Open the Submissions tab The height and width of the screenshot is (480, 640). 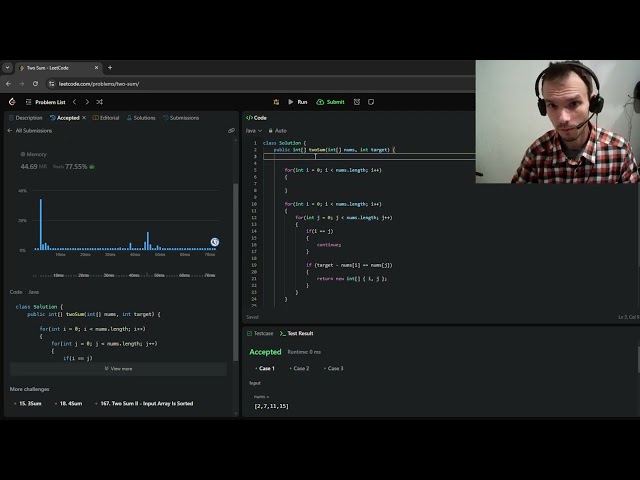[181, 118]
